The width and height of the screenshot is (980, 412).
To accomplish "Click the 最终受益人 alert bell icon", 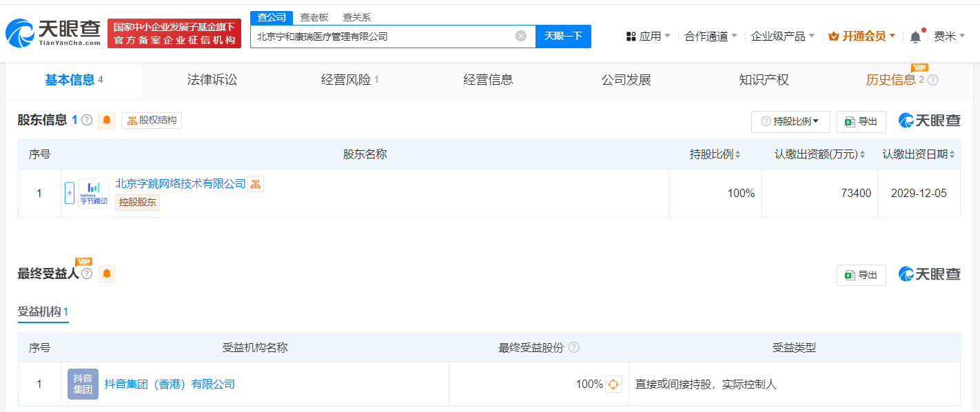I will click(107, 274).
